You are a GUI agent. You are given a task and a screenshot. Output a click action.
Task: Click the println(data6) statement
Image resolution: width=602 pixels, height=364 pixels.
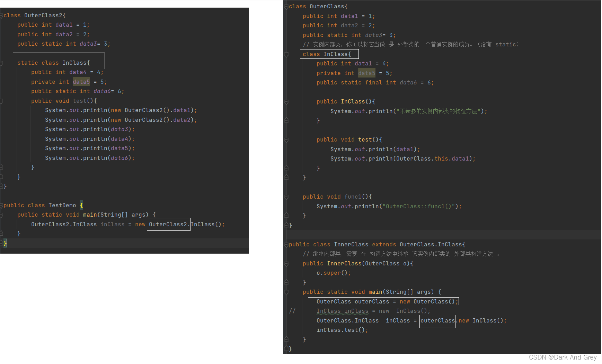(90, 158)
